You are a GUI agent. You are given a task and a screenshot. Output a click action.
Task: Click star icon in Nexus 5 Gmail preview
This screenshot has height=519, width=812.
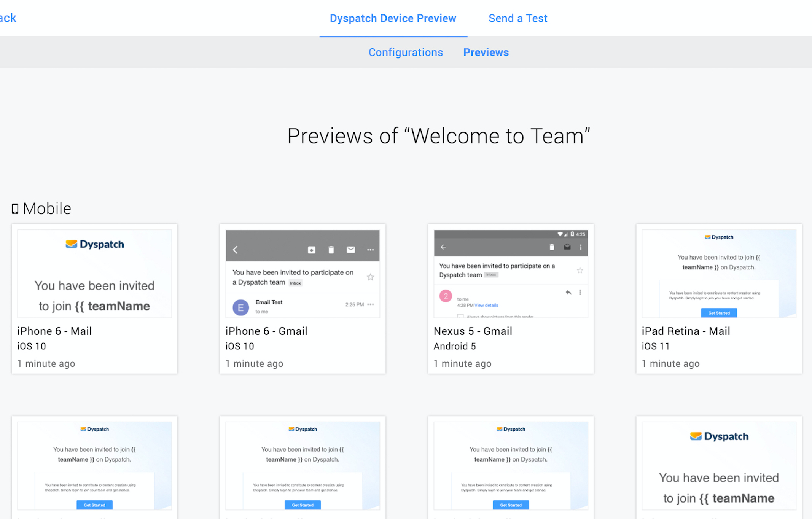580,271
